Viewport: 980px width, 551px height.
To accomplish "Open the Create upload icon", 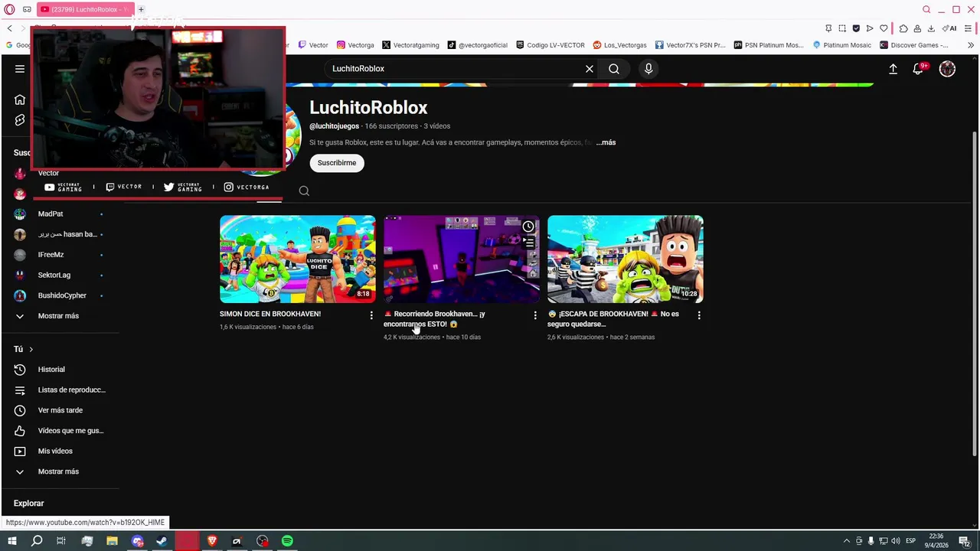I will pyautogui.click(x=893, y=69).
